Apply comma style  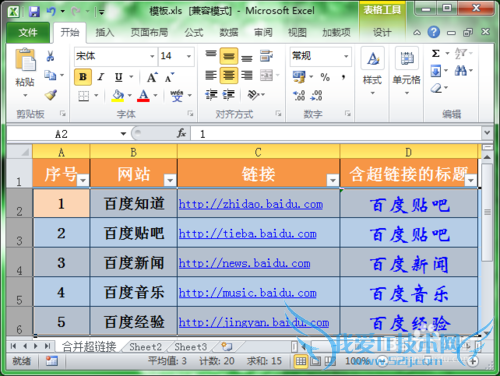(x=343, y=77)
